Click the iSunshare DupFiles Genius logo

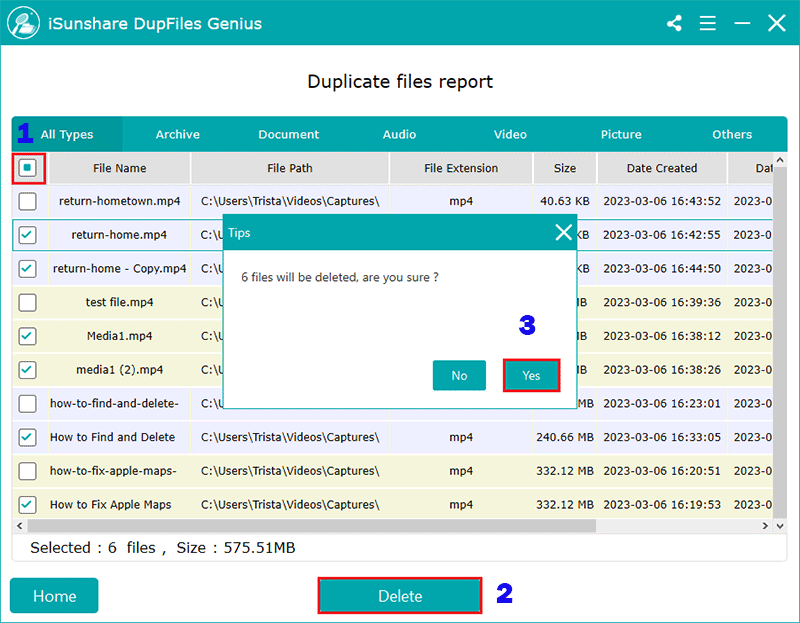click(x=21, y=23)
